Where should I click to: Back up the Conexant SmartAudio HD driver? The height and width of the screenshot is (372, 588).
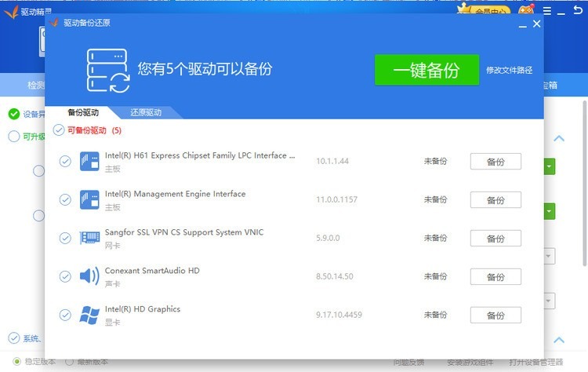click(x=495, y=277)
